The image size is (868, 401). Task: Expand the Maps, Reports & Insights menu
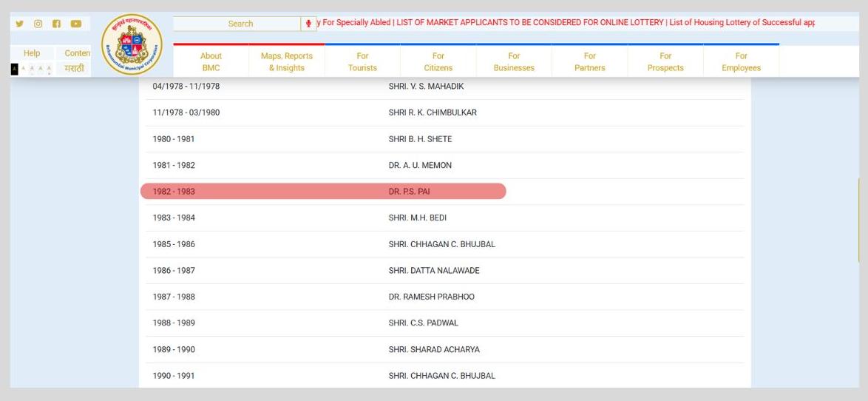click(287, 61)
